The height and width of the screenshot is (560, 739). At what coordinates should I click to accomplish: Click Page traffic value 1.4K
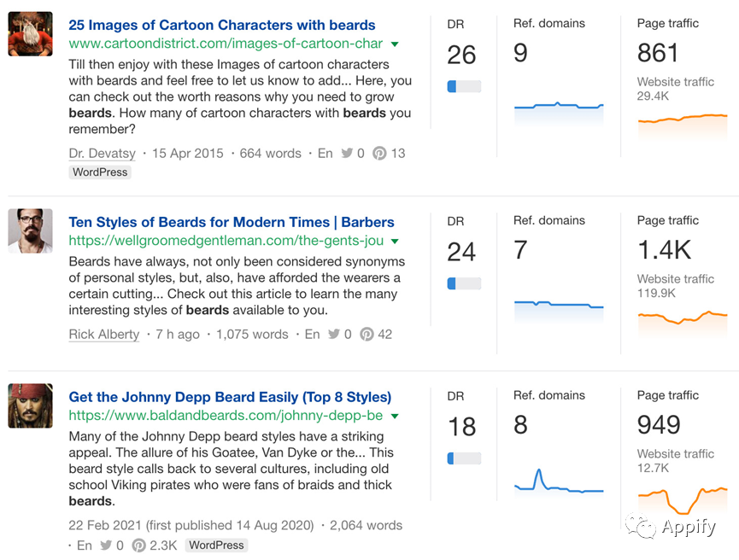point(664,249)
